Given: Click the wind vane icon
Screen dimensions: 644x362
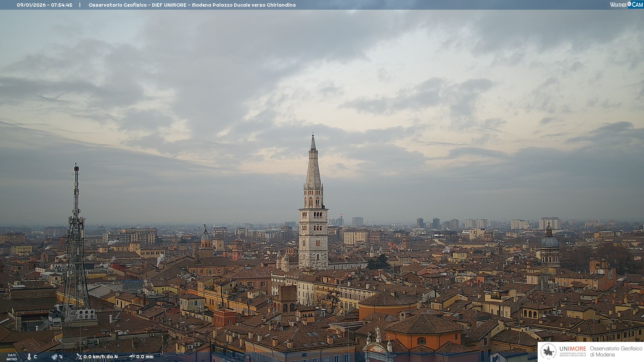Looking at the screenshot, I should click(79, 357).
